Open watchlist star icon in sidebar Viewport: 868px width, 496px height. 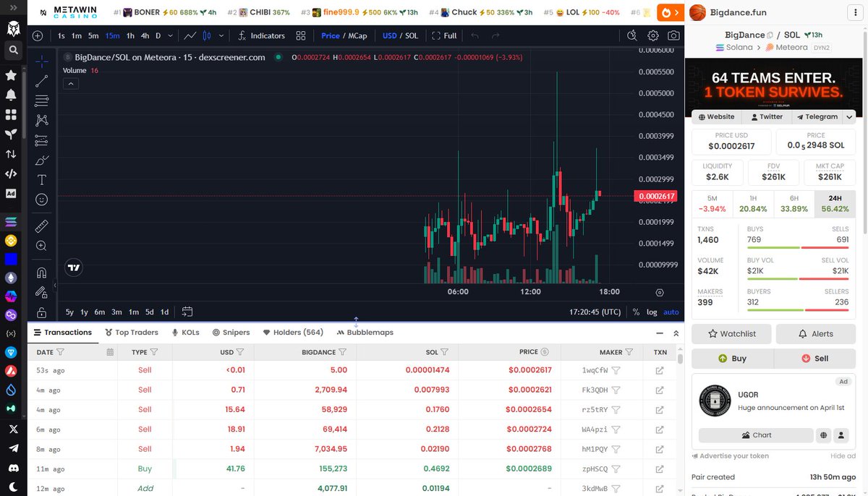pos(11,75)
